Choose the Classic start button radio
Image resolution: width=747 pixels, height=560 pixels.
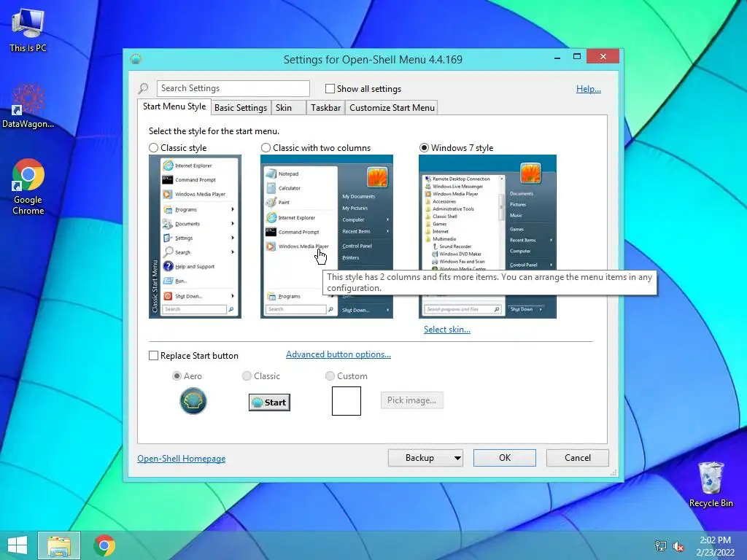click(247, 376)
